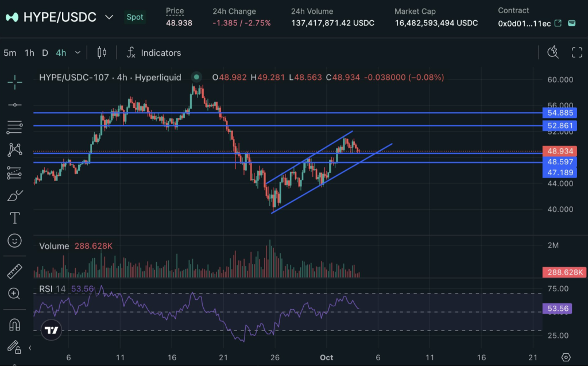Expand the HYPE/USDC pair selector
Viewport: 588px width, 366px height.
click(x=109, y=17)
